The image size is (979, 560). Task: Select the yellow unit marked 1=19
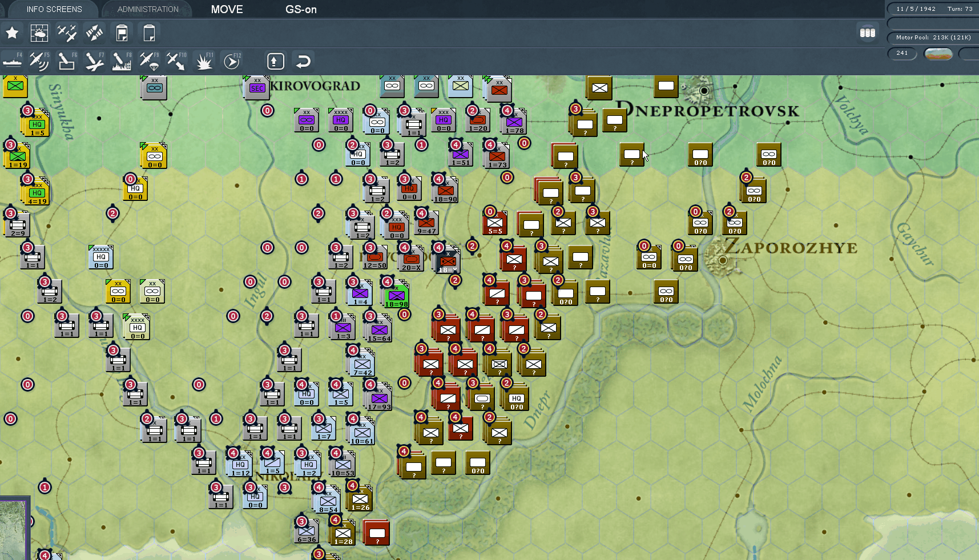(x=17, y=156)
